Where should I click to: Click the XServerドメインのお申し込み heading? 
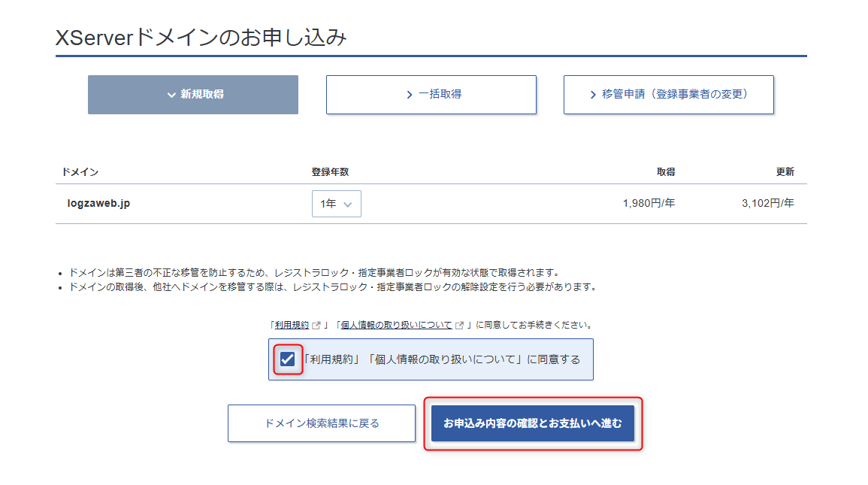click(x=201, y=38)
